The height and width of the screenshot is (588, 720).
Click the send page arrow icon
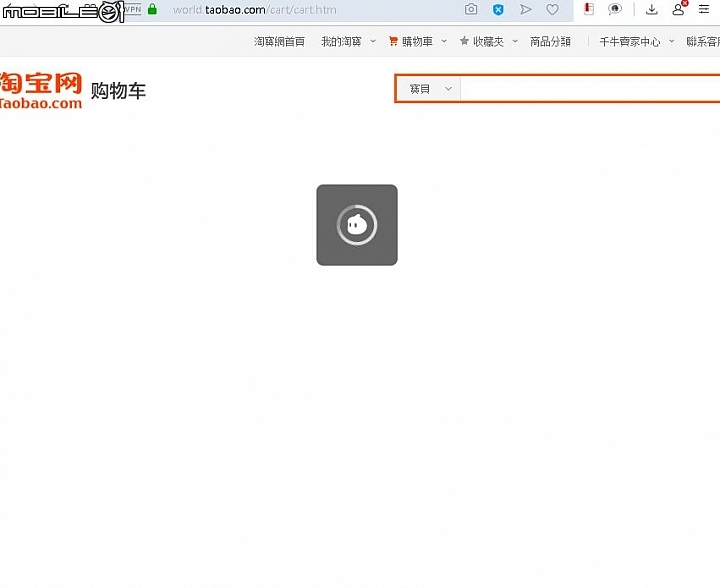pyautogui.click(x=525, y=9)
